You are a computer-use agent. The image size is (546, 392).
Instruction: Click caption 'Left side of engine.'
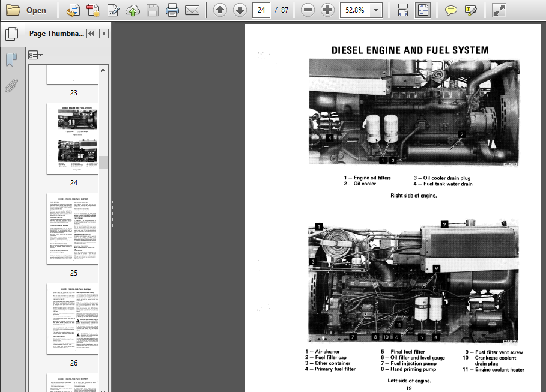point(409,381)
